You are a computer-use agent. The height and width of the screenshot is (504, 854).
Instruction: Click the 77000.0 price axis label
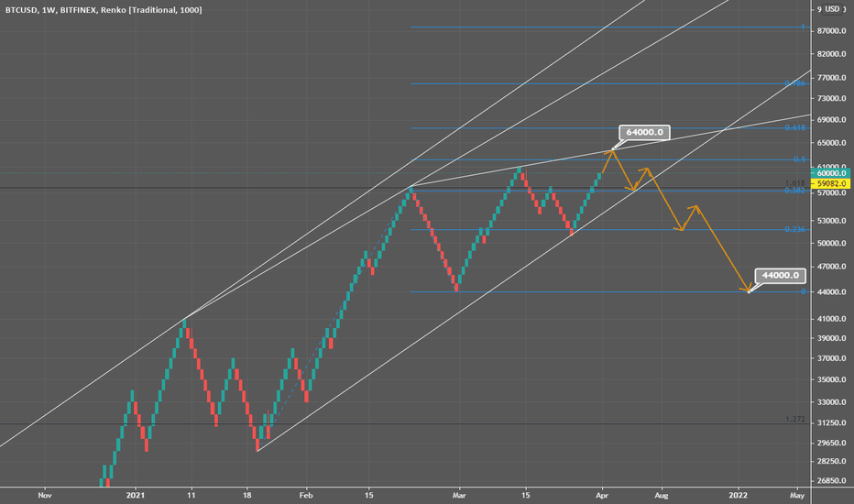[832, 78]
